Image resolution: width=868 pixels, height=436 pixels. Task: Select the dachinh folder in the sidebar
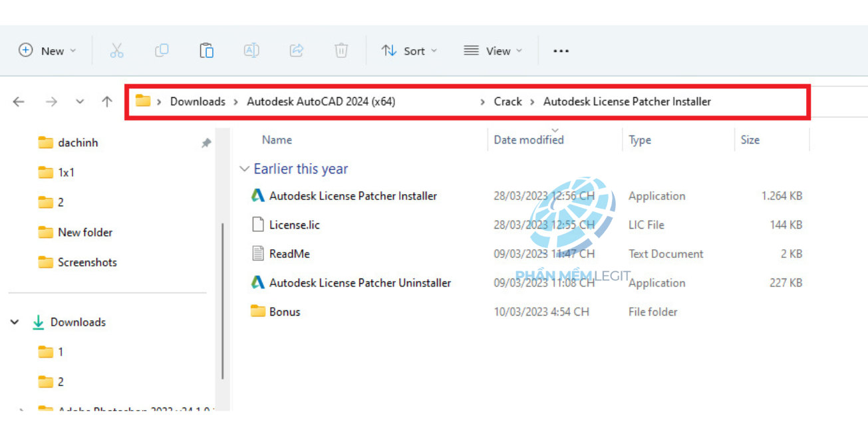point(78,142)
